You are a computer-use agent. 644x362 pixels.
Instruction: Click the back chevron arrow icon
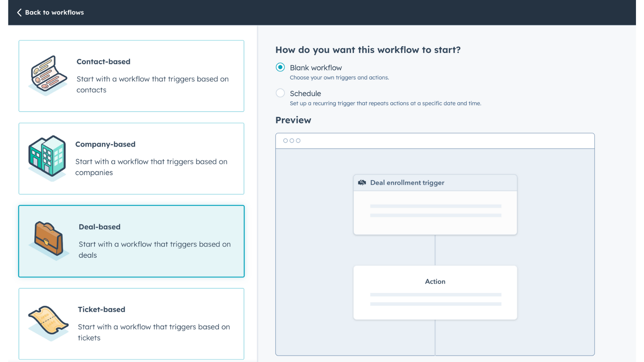19,12
